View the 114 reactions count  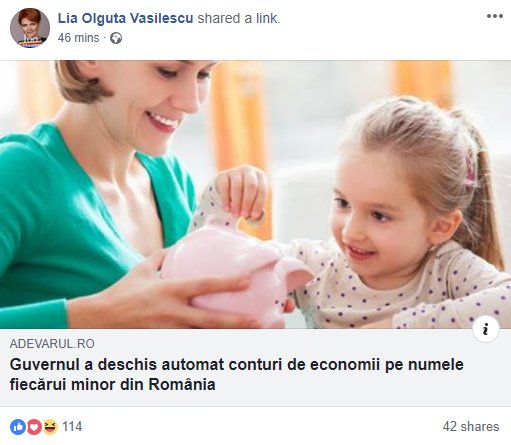point(72,426)
